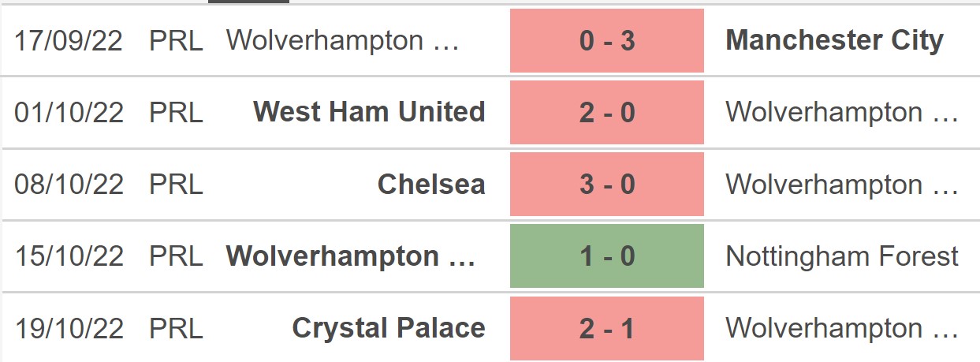Viewport: 980px width, 362px height.
Task: Click the 17/09/22 match date
Action: 69,41
